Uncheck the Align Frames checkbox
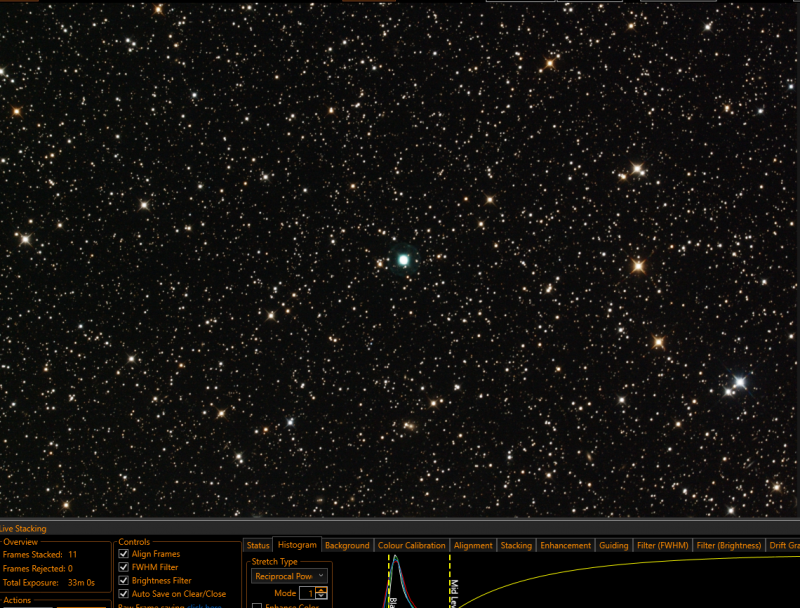This screenshot has height=608, width=800. pos(123,553)
